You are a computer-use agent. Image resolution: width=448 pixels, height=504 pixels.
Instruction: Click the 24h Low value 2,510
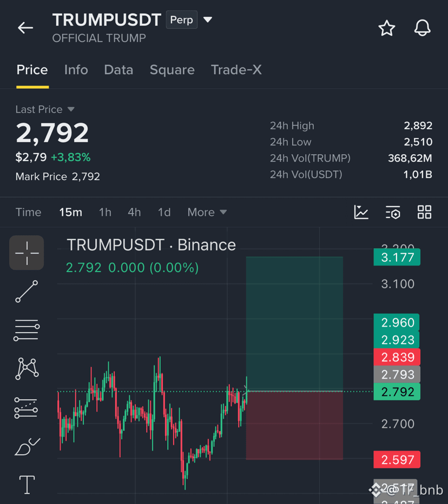point(418,142)
